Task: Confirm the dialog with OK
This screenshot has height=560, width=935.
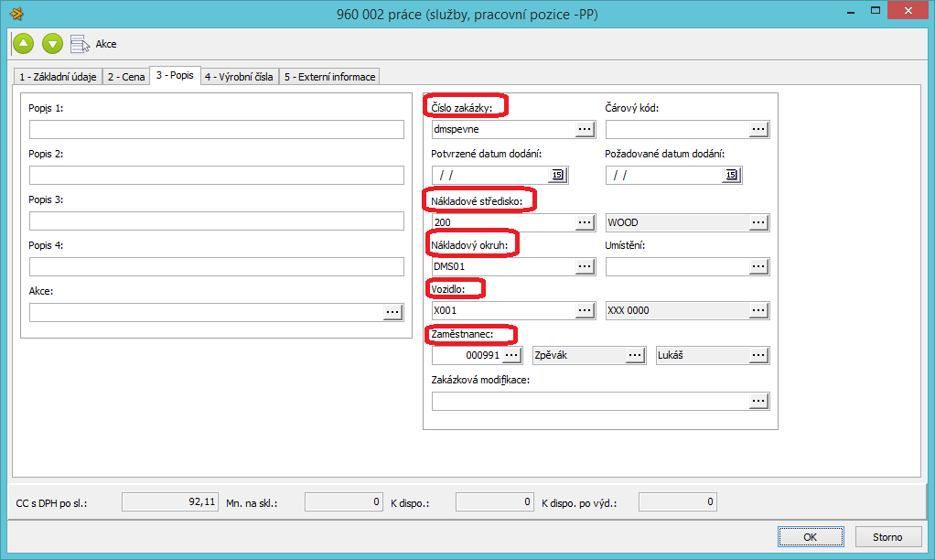Action: point(810,537)
